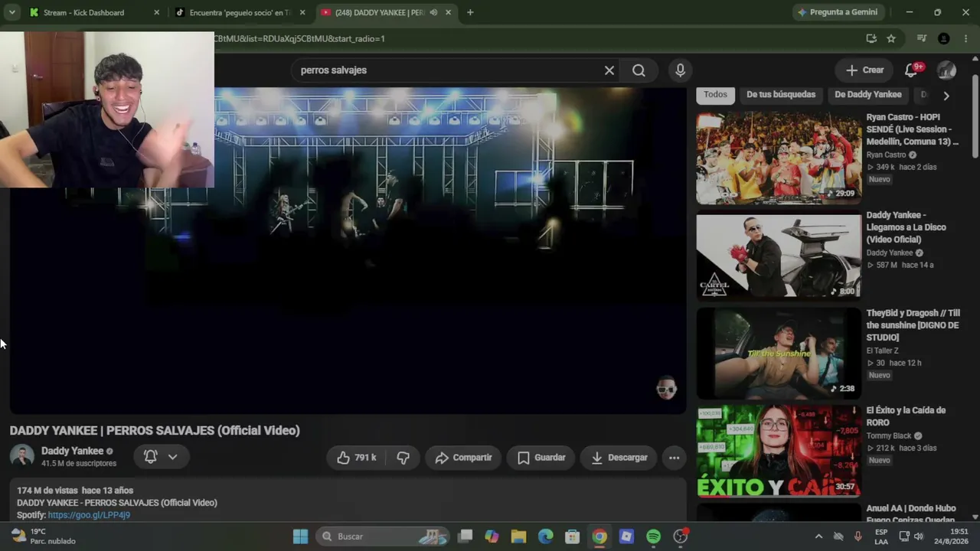Viewport: 980px width, 551px height.
Task: Open Microsoft Store from the taskbar
Action: tap(572, 536)
